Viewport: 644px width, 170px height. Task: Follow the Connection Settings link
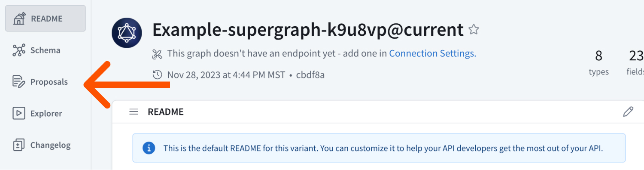[432, 54]
